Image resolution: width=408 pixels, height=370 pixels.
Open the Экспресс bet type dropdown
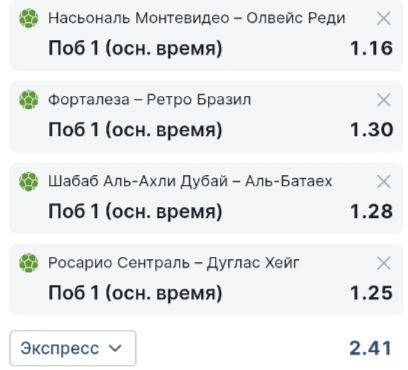(x=73, y=348)
